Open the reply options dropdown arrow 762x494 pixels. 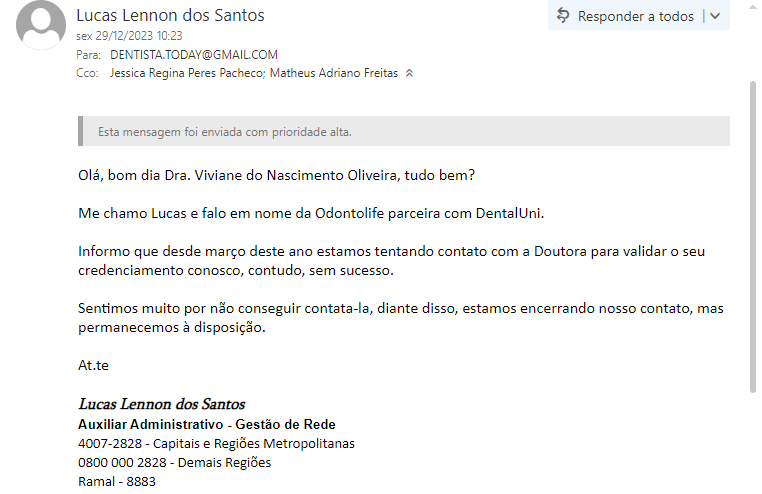click(x=716, y=15)
